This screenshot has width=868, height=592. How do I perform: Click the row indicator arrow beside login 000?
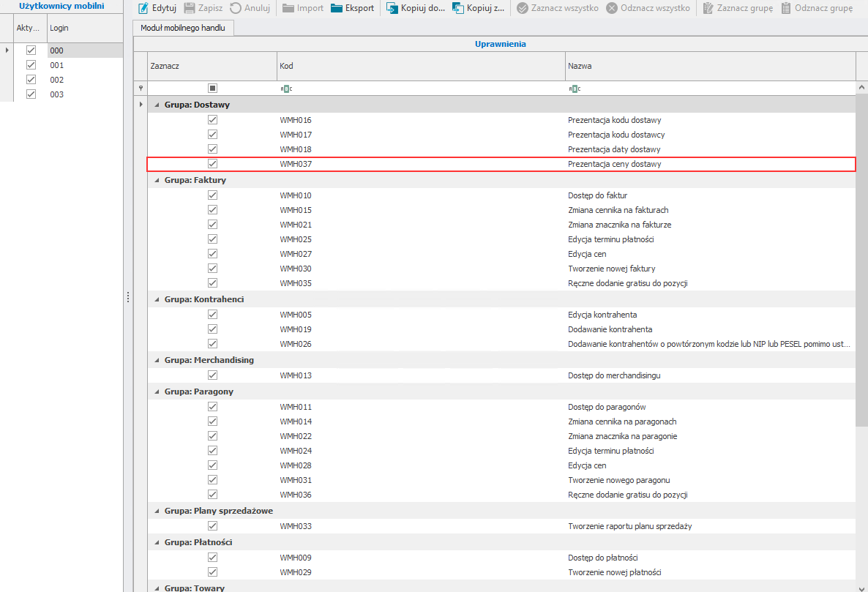[x=7, y=50]
